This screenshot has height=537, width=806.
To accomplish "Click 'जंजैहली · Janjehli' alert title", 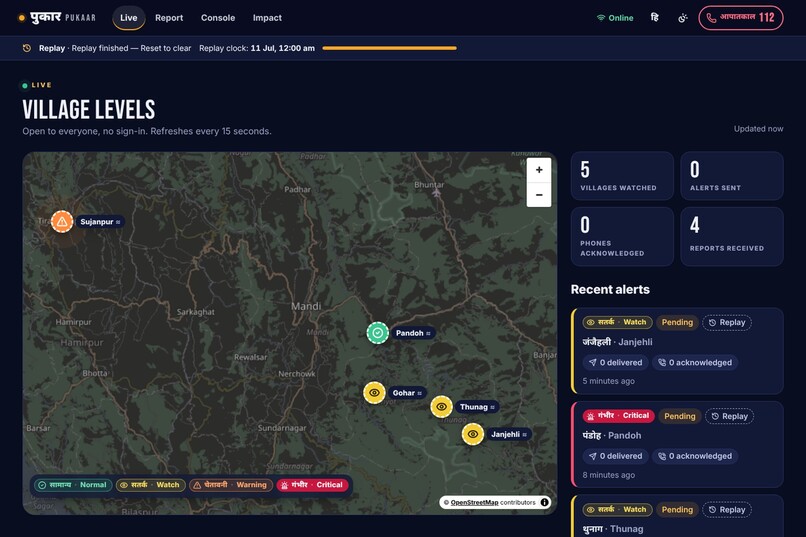I will tap(617, 342).
